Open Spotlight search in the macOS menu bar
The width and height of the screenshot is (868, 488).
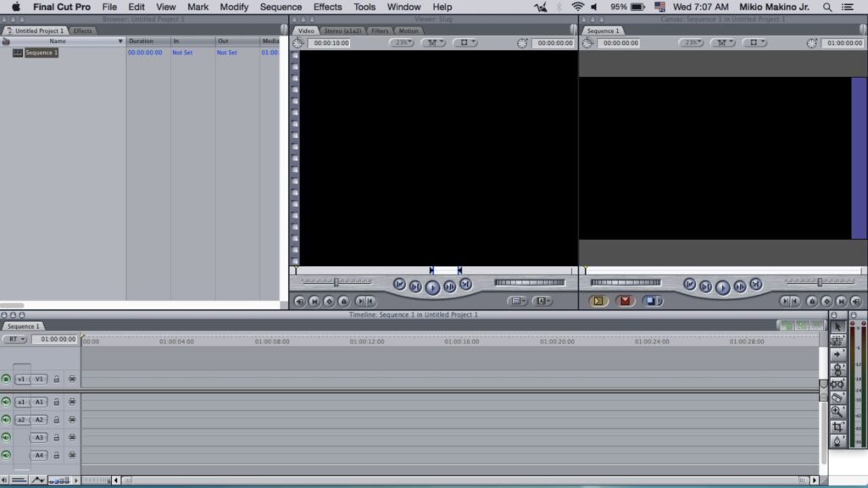827,7
